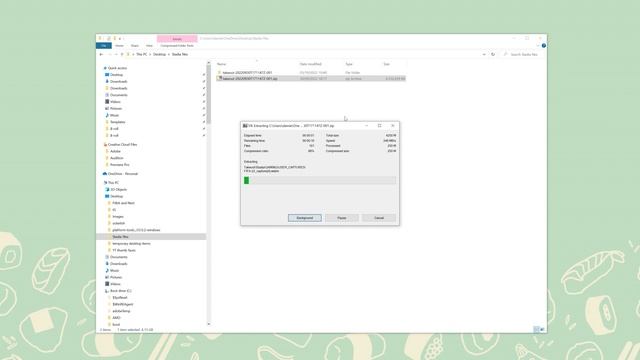The height and width of the screenshot is (360, 640).
Task: Switch to details view in Explorer status bar
Action: pyautogui.click(x=536, y=329)
